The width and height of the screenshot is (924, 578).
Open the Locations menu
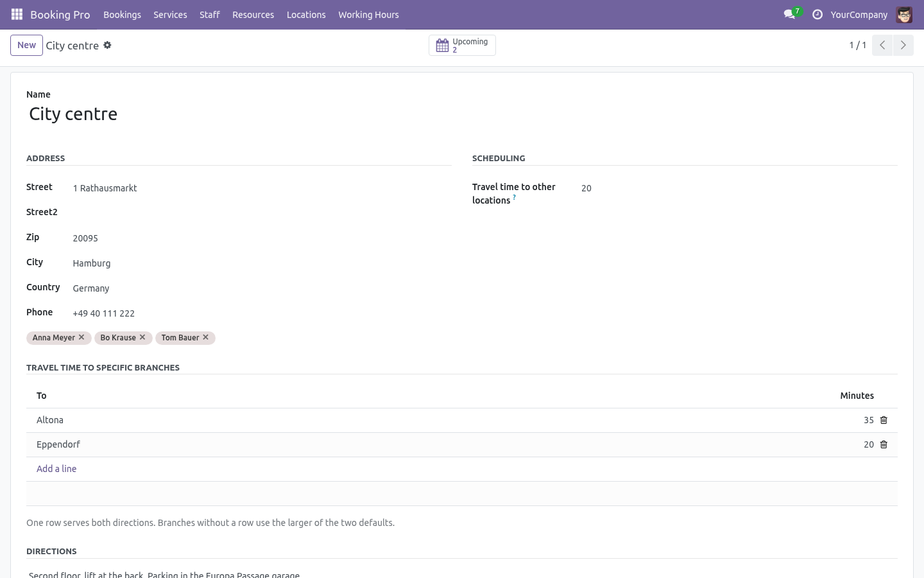pos(306,14)
